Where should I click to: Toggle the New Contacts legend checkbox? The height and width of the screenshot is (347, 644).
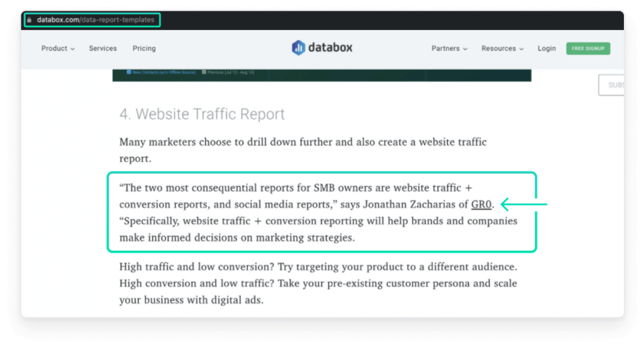tap(130, 72)
